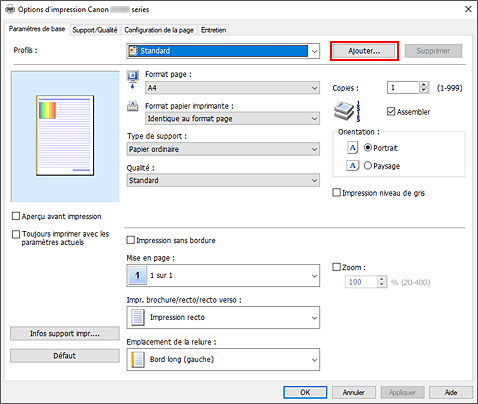
Task: Click the printer icon in the title bar
Action: click(10, 9)
